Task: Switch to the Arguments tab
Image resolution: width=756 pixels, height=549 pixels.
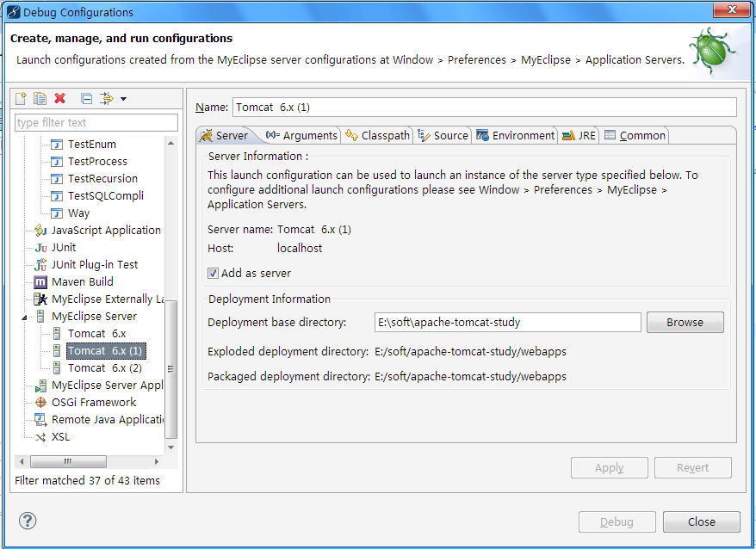Action: pyautogui.click(x=301, y=135)
